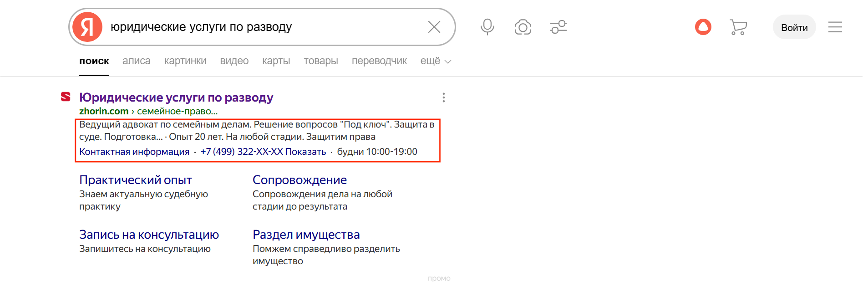Viewport: 868px width, 282px height.
Task: Click the промо label
Action: point(439,278)
